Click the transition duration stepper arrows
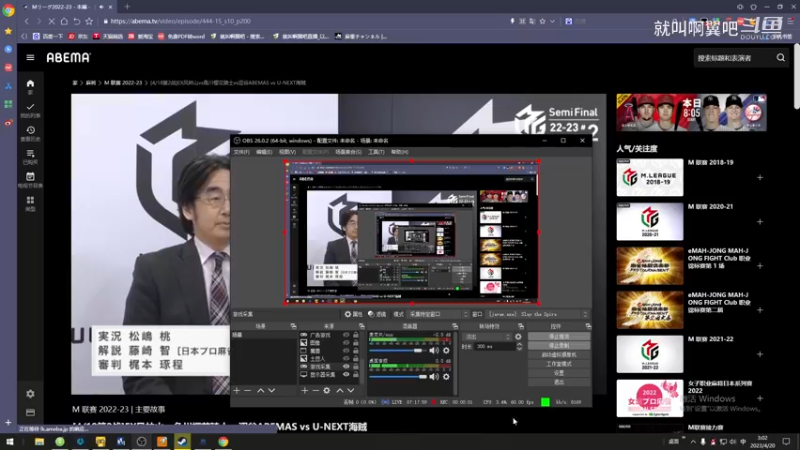 (519, 346)
